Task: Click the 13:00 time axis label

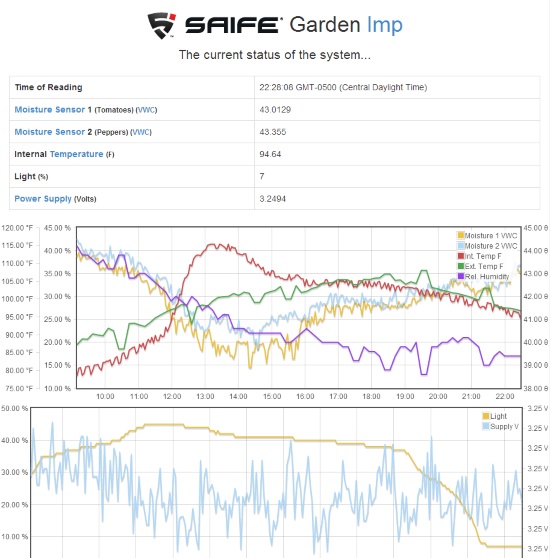Action: 205,396
